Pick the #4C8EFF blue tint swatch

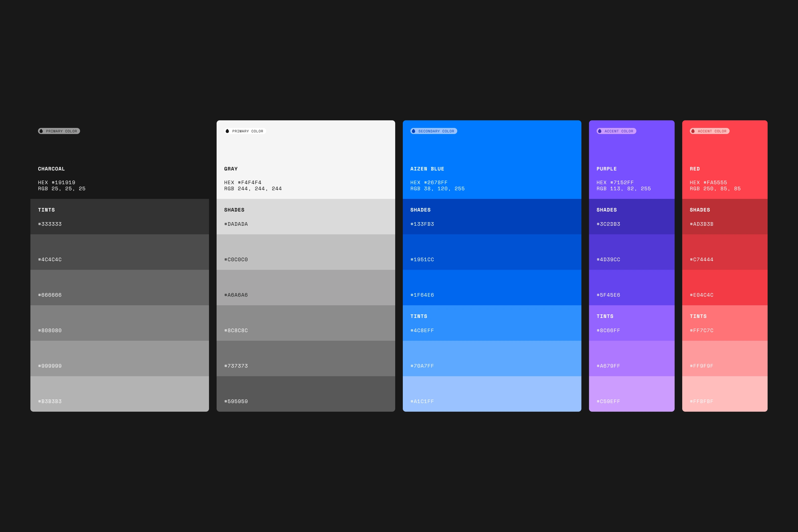point(492,323)
